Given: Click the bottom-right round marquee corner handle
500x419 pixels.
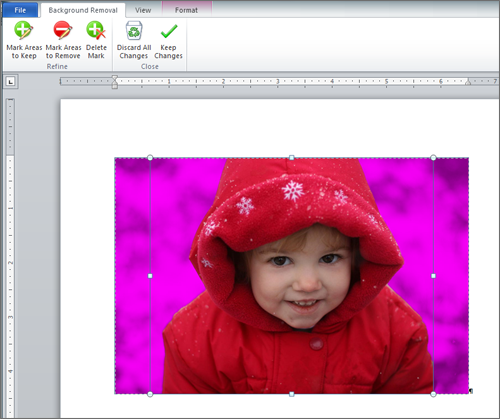Looking at the screenshot, I should tap(433, 394).
